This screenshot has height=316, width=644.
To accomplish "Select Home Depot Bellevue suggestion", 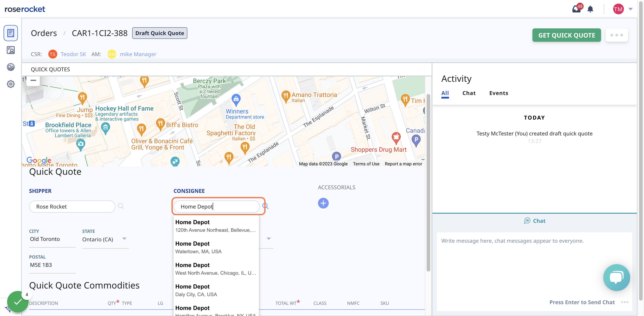I will tap(216, 226).
